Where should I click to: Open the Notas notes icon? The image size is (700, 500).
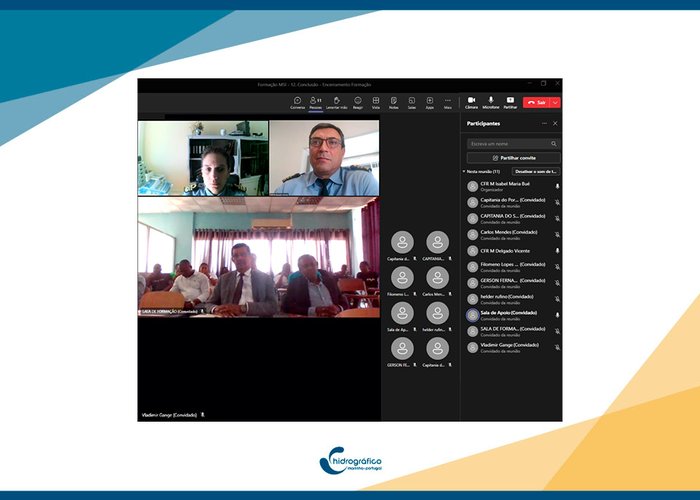(x=394, y=101)
